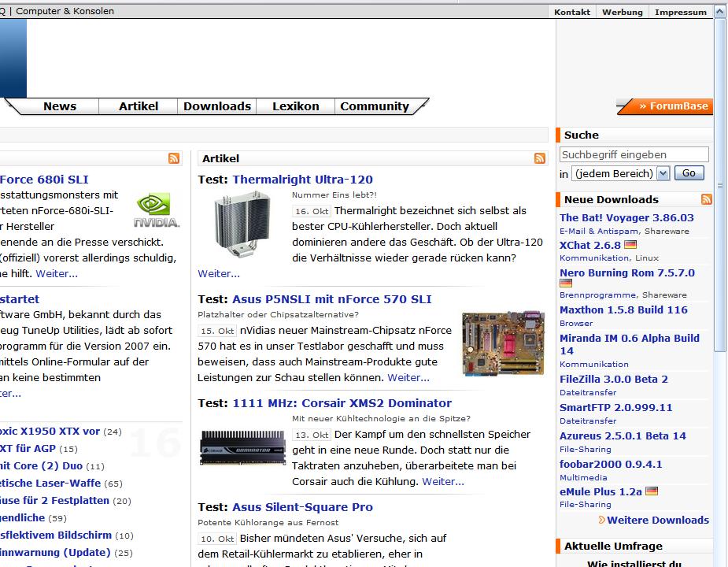Click the '16. Okt' date label

[x=312, y=212]
